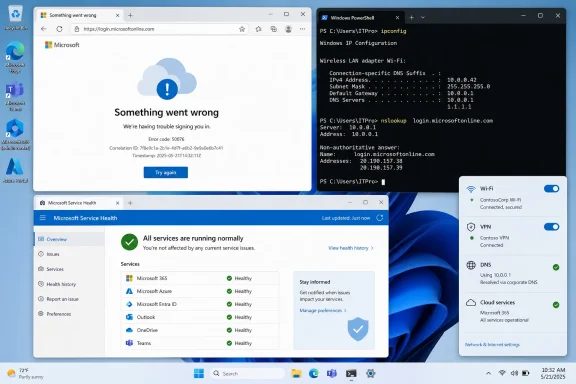Open Service Health hamburger menu
This screenshot has width=576, height=384.
pyautogui.click(x=43, y=218)
